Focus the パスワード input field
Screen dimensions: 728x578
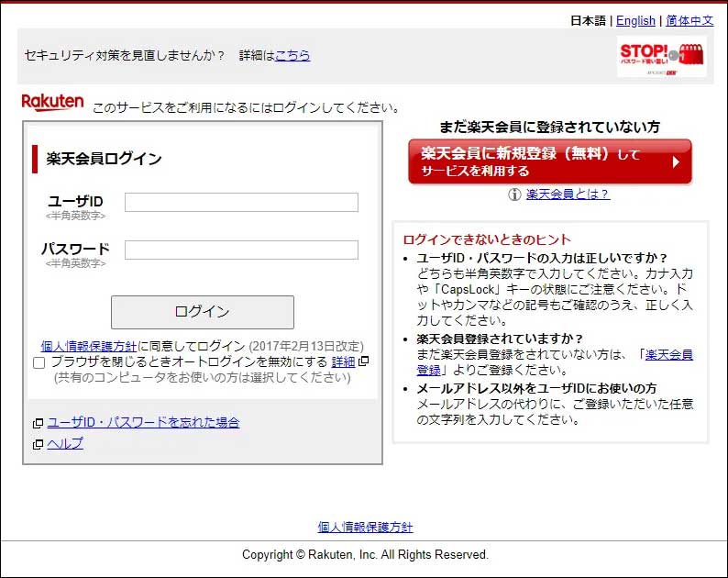pyautogui.click(x=241, y=250)
